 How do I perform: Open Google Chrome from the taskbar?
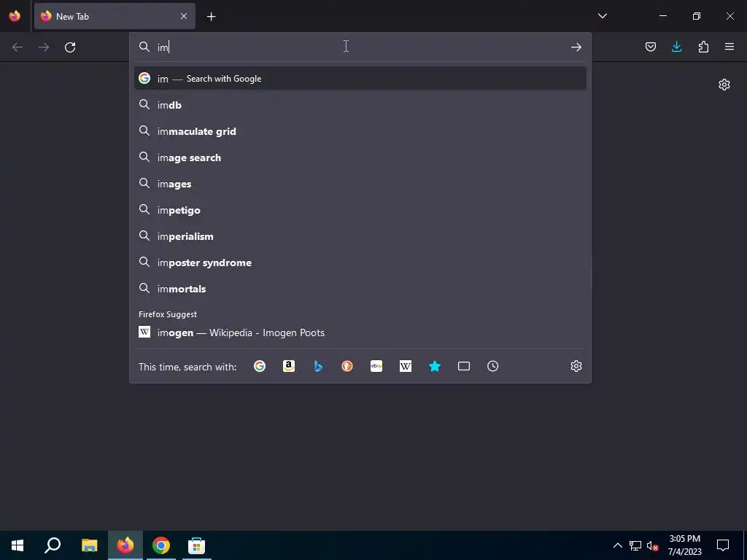coord(161,545)
